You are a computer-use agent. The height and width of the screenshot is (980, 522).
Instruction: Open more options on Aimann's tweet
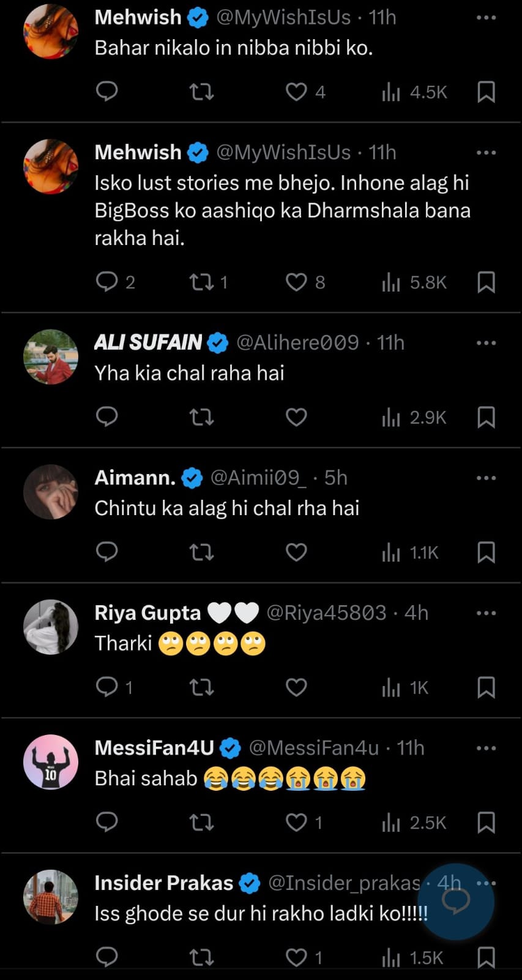point(486,478)
